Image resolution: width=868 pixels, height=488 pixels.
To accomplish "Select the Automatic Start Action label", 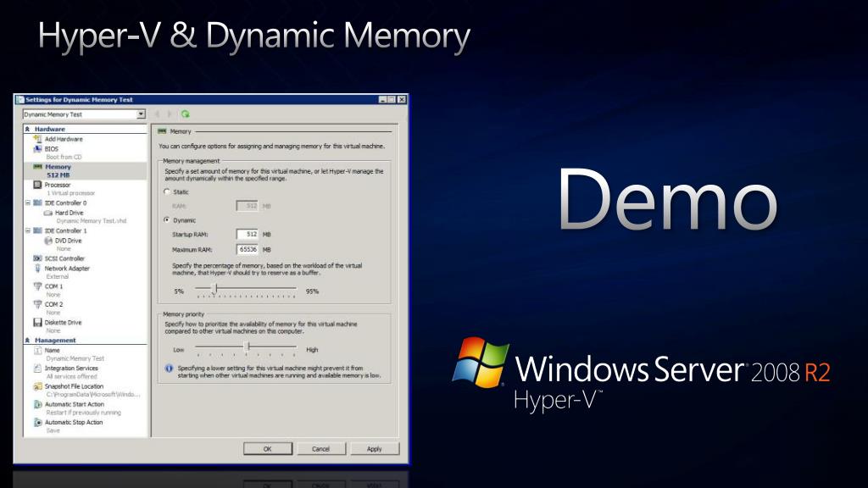I will pyautogui.click(x=74, y=404).
